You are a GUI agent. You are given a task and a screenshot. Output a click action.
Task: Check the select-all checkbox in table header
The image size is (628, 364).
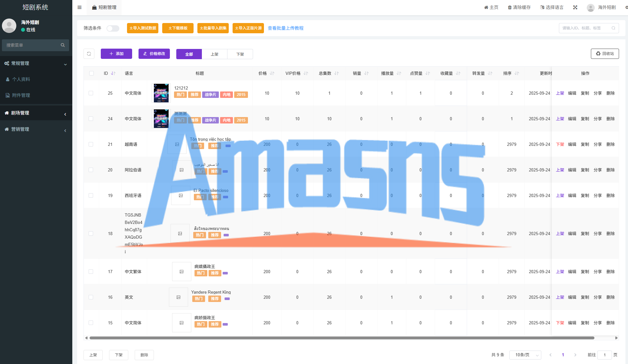[91, 73]
